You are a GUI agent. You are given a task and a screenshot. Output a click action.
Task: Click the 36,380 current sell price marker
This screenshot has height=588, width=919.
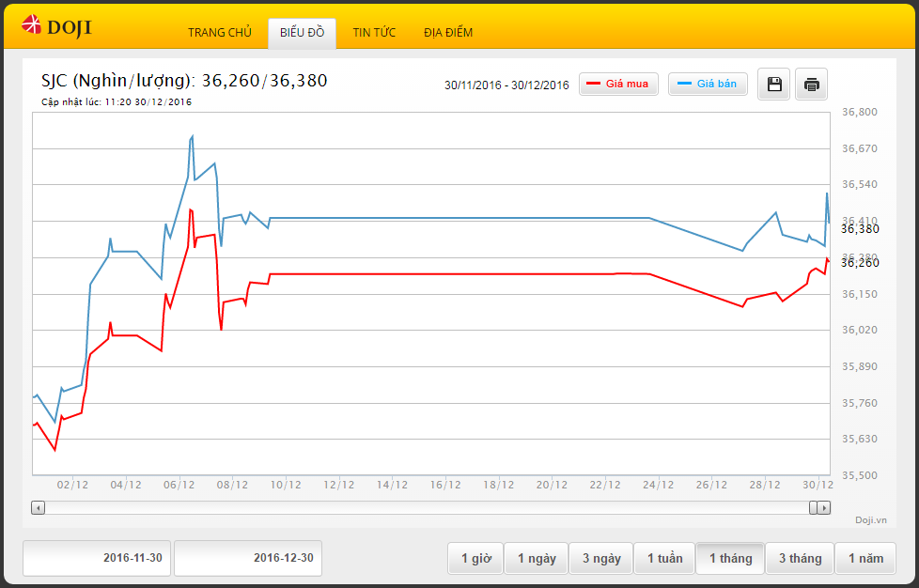[860, 229]
